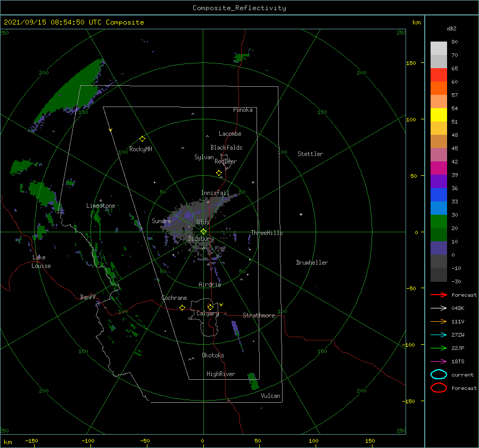
Task: Click the cyan current ellipse legend icon
Action: click(439, 374)
